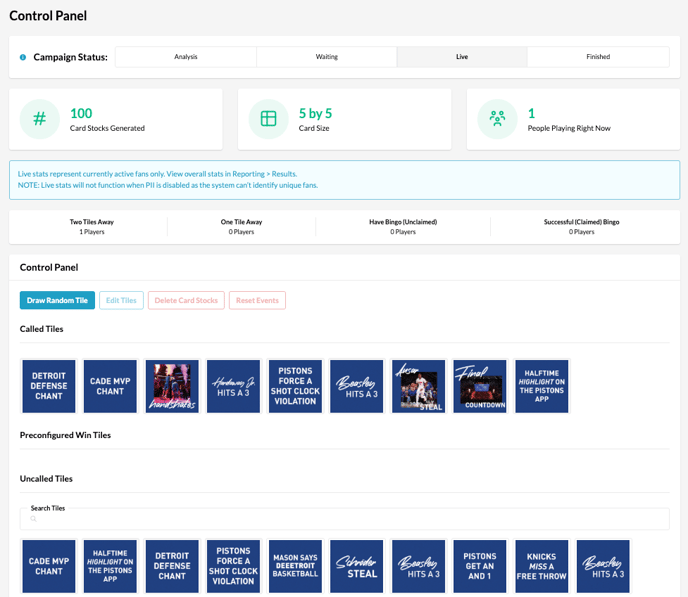
Task: Open Edit Tiles
Action: 121,300
